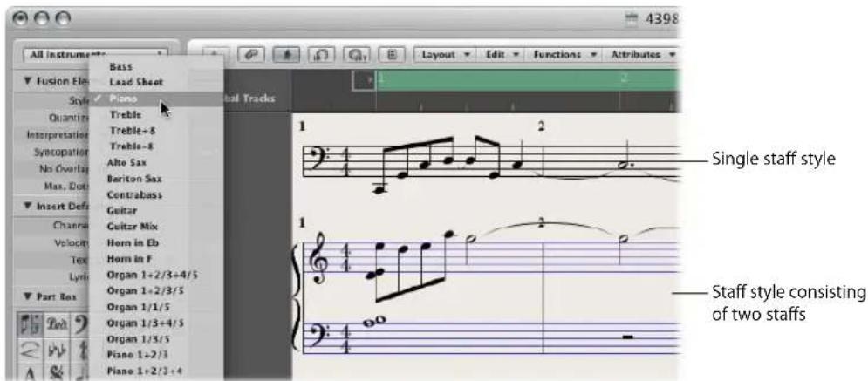
Task: Choose Piano 1+2/3+4 staff style
Action: point(155,371)
